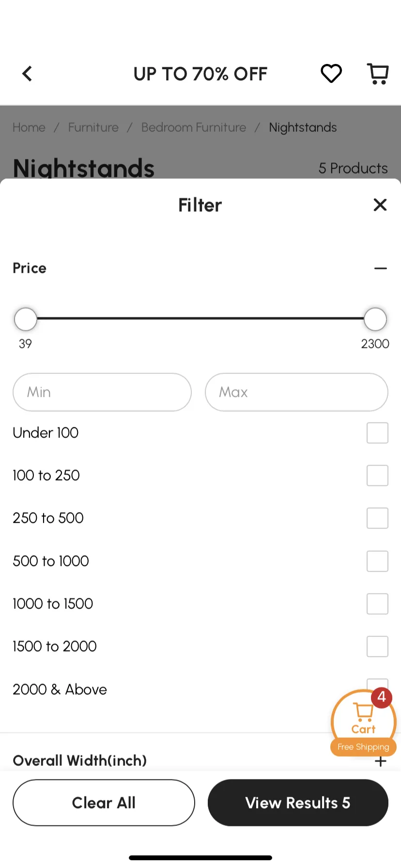
Task: Close the Filter panel with X
Action: pyautogui.click(x=380, y=205)
